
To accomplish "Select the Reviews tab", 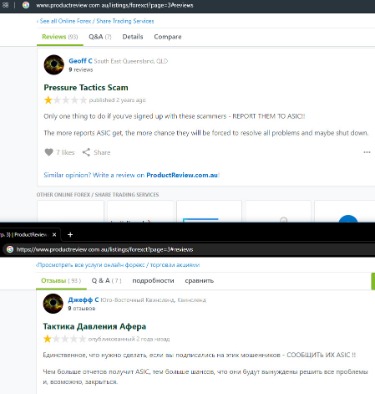I will [x=60, y=37].
